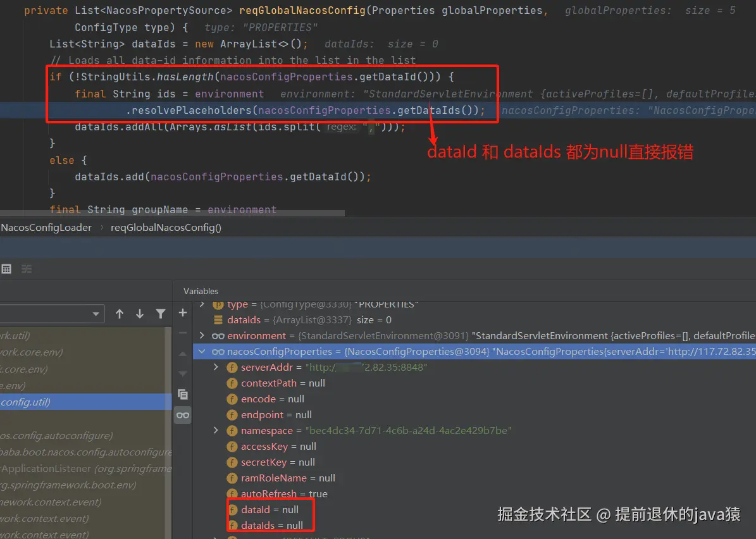Select the e.env) stack frame
The height and width of the screenshot is (539, 756).
click(82, 386)
